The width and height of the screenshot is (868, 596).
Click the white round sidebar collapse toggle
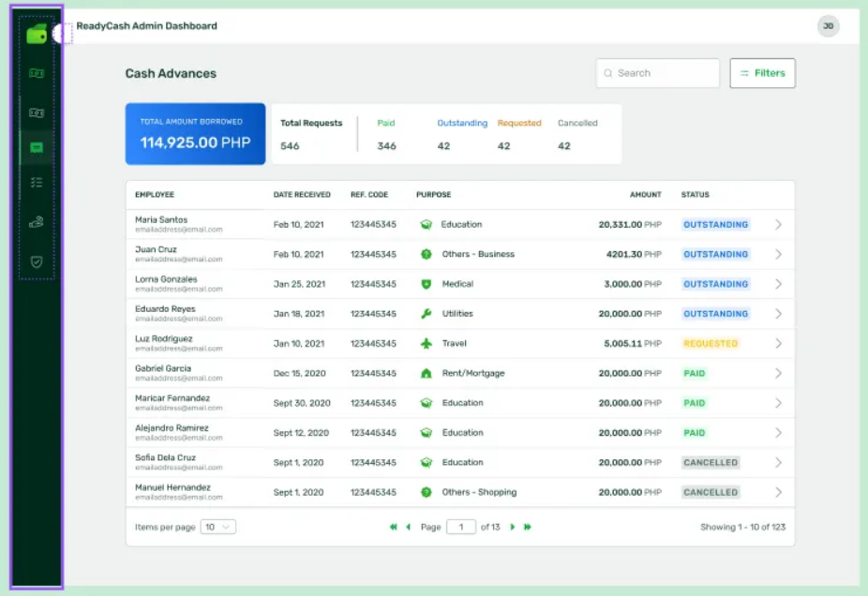point(60,34)
